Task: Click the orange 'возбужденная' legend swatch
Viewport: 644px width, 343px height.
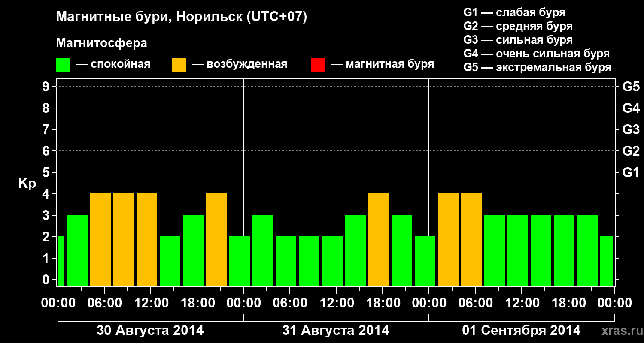Action: 179,65
